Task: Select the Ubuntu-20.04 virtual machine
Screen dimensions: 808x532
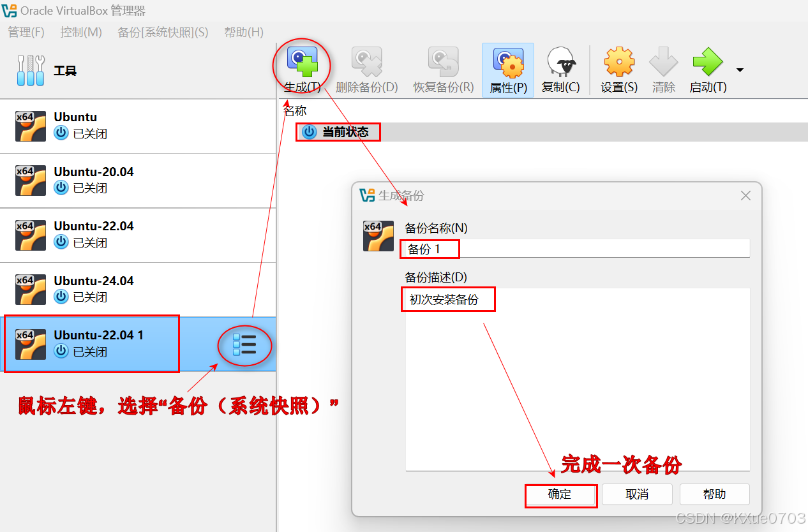Action: pyautogui.click(x=138, y=181)
